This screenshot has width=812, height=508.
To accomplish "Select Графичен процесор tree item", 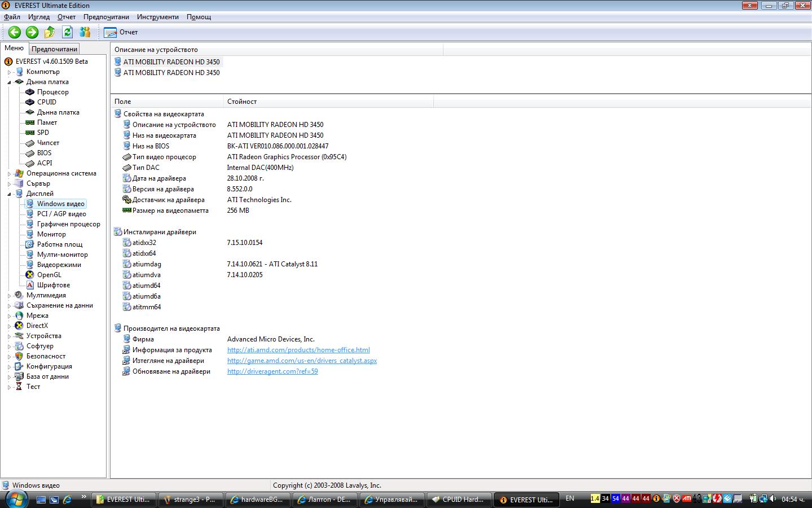I will tap(69, 224).
